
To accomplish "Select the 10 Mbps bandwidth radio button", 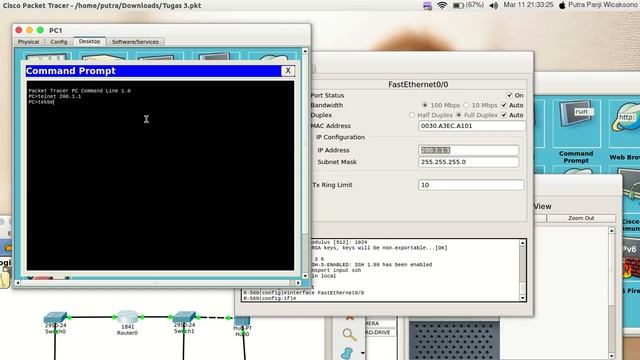I will (466, 105).
